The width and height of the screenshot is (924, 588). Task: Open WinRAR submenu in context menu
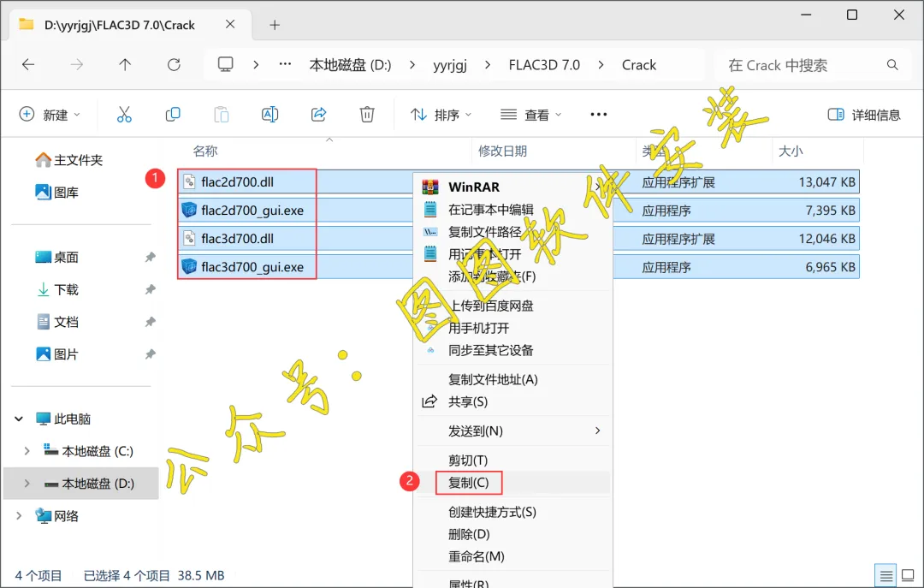coord(512,187)
